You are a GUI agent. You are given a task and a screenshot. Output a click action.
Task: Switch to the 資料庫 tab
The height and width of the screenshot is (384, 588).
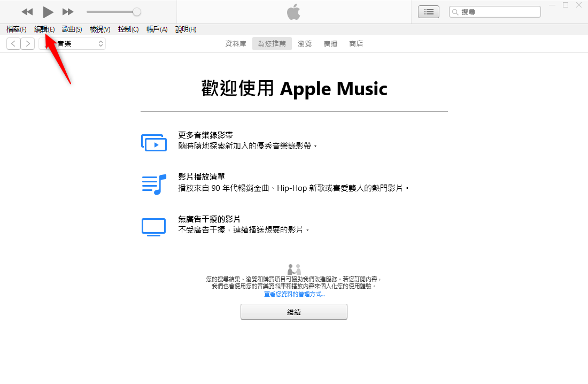pos(236,43)
